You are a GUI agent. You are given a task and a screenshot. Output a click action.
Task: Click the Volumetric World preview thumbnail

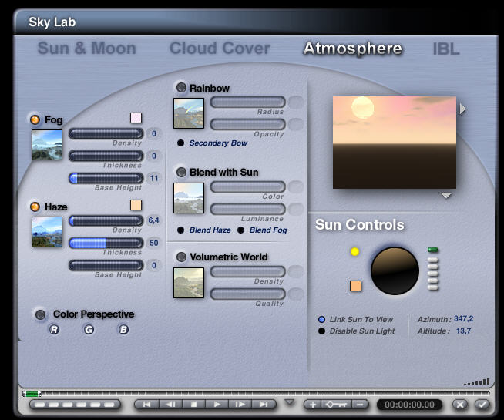coord(189,283)
